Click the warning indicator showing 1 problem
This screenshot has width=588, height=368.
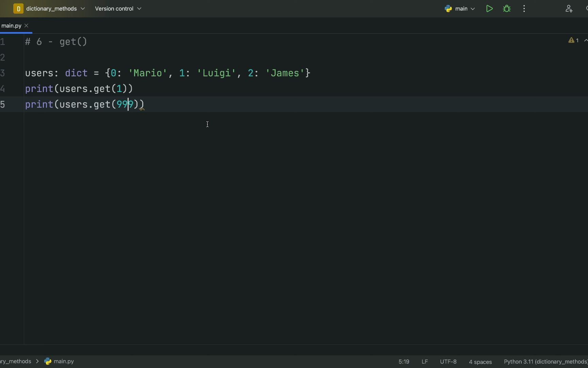pyautogui.click(x=573, y=40)
